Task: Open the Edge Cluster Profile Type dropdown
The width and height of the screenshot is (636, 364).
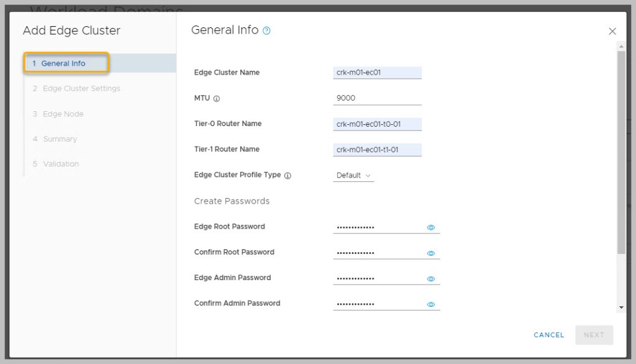Action: tap(353, 176)
